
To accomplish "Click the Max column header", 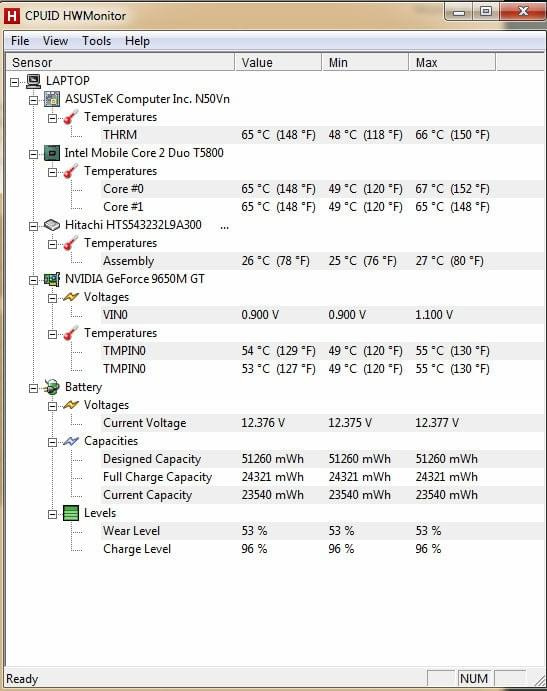I will (452, 63).
